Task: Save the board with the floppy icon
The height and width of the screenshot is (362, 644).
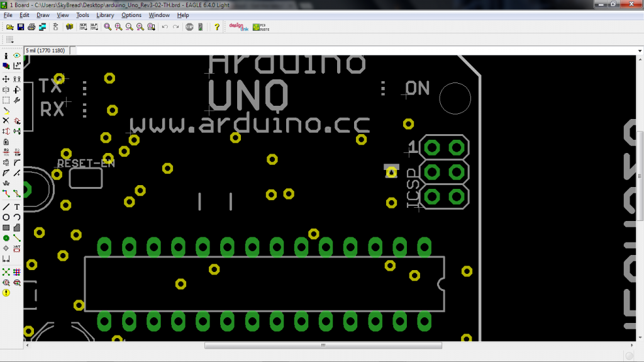Action: pyautogui.click(x=21, y=27)
